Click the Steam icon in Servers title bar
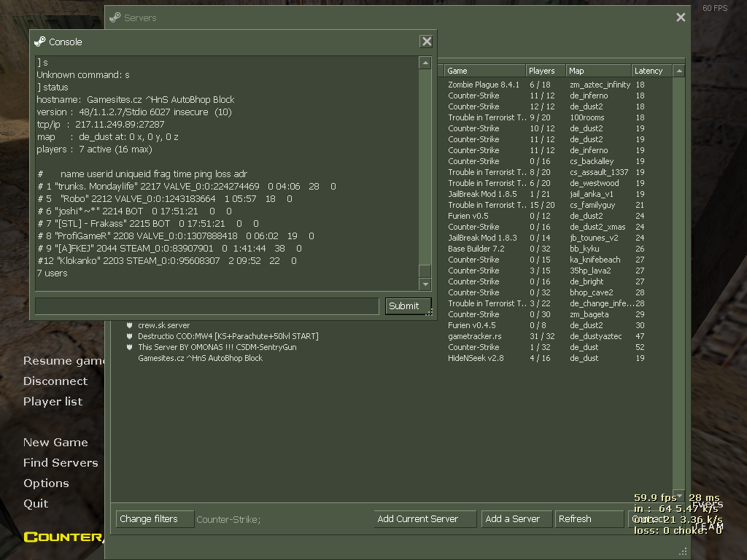747x560 pixels. (115, 17)
